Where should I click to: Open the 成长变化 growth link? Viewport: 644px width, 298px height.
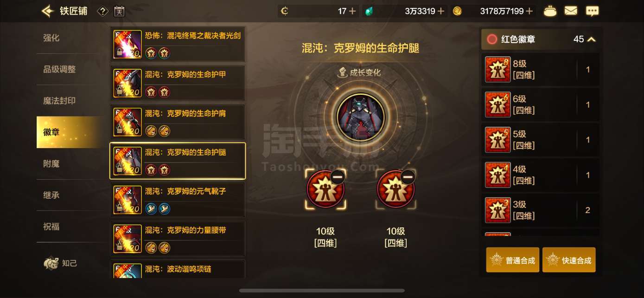point(360,72)
